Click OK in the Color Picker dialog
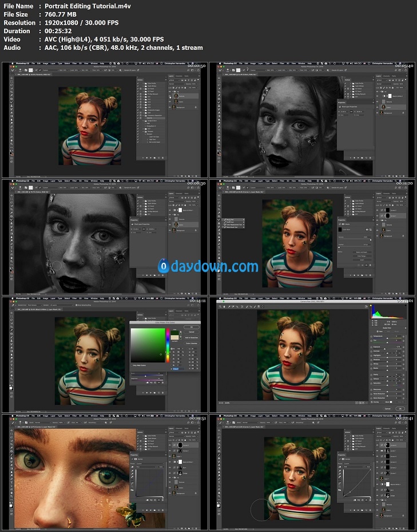 pyautogui.click(x=192, y=326)
